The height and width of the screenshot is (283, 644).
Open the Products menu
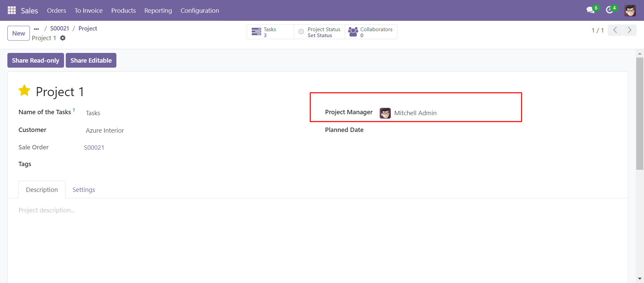click(x=123, y=10)
